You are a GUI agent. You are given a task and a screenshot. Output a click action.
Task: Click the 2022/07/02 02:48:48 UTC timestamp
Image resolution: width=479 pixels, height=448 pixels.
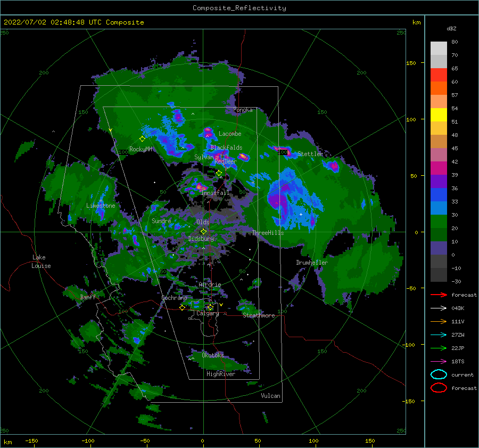coord(73,22)
